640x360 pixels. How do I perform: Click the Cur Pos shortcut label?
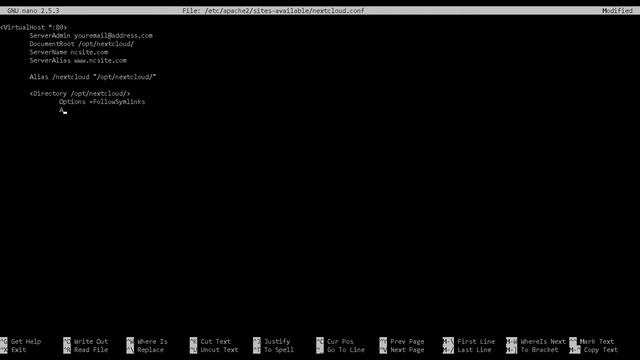coord(340,341)
